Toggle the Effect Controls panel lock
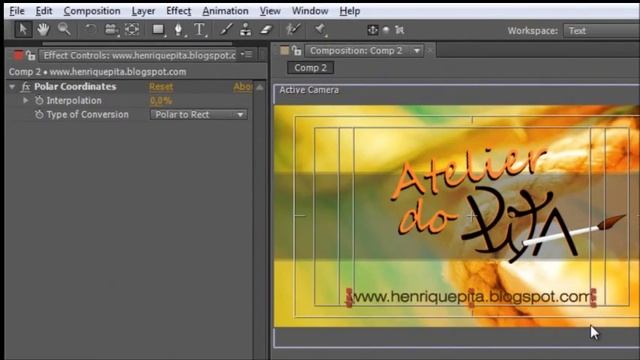640x360 pixels. tap(31, 55)
